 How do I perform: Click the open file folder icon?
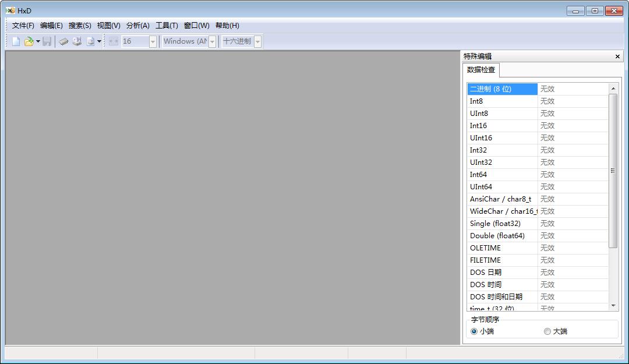coord(29,41)
